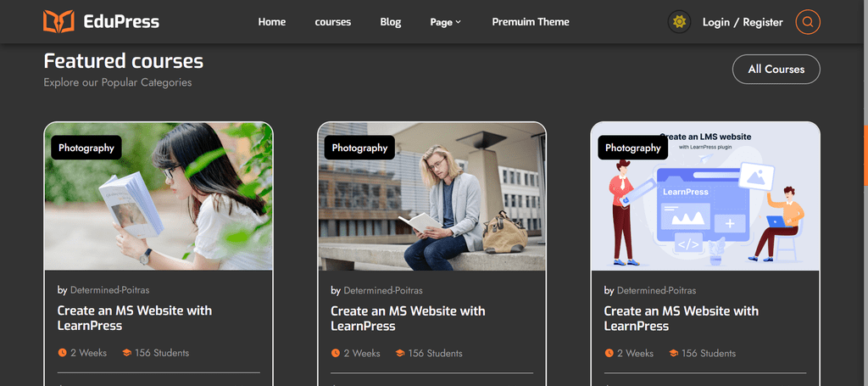Open the man on bench thumbnail

coord(431,196)
